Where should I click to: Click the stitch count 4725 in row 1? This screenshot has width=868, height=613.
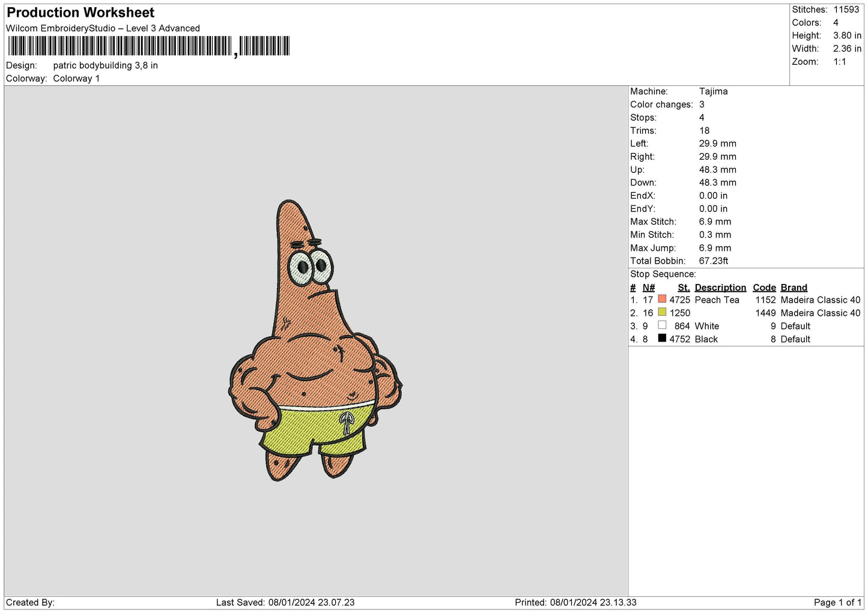click(x=680, y=300)
